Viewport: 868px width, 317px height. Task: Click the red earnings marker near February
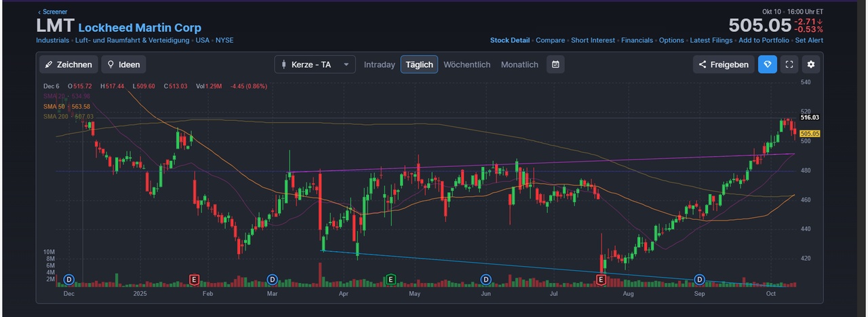coord(195,279)
